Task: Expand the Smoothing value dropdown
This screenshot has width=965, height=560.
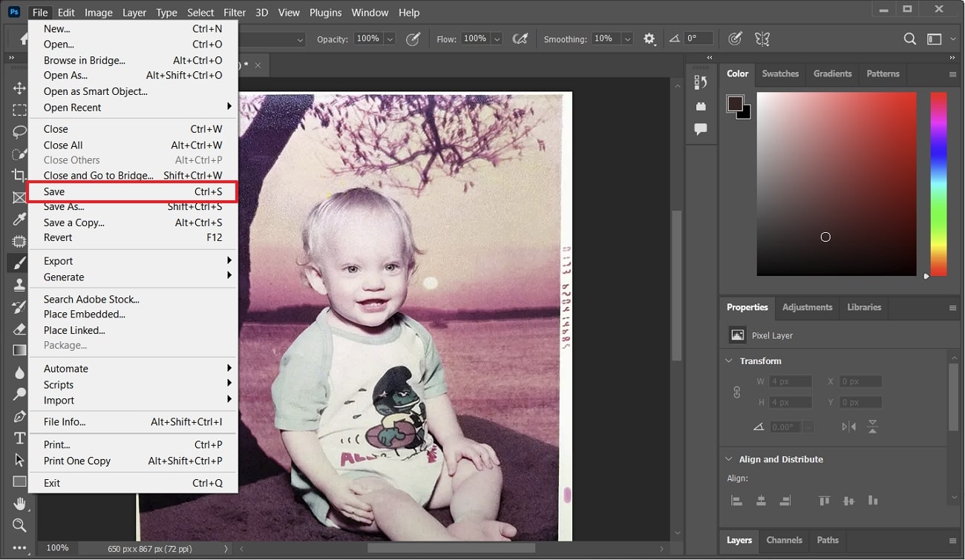Action: [x=627, y=39]
